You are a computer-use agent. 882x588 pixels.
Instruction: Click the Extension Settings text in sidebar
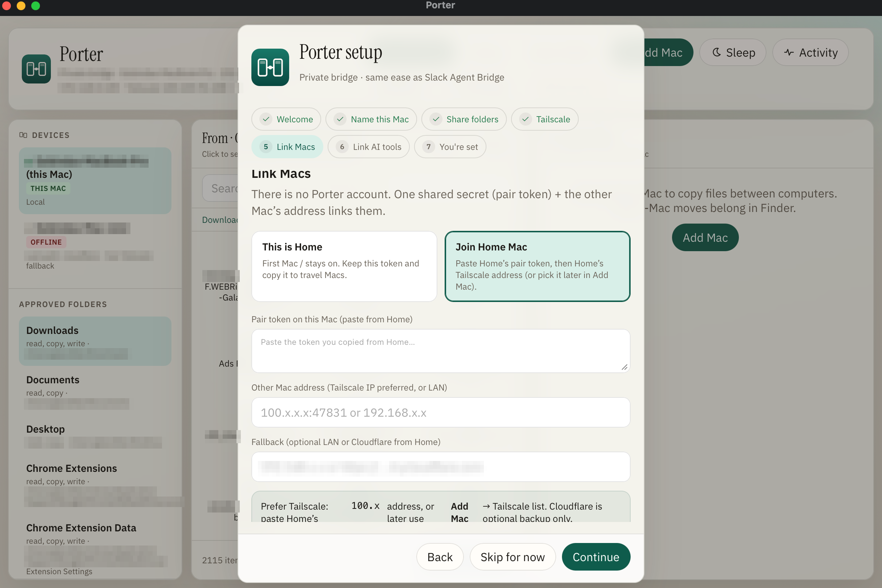click(59, 572)
